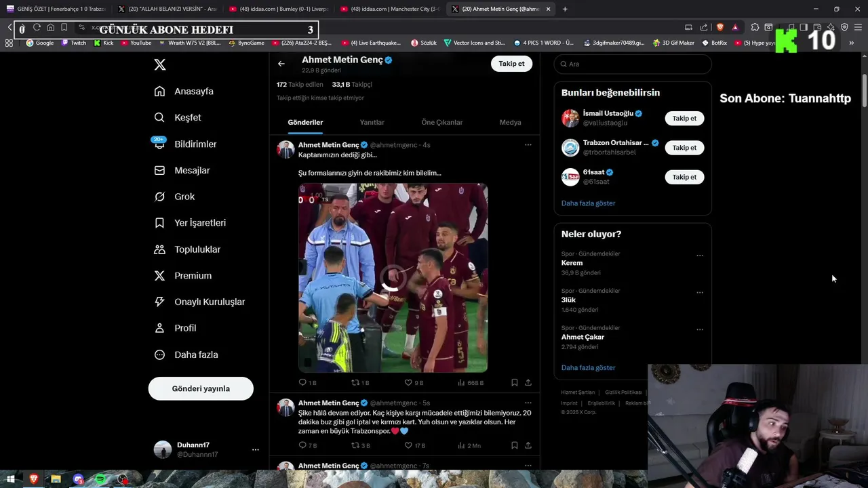Image resolution: width=868 pixels, height=488 pixels.
Task: Open the Hizmet Şartları footer link
Action: click(x=578, y=392)
